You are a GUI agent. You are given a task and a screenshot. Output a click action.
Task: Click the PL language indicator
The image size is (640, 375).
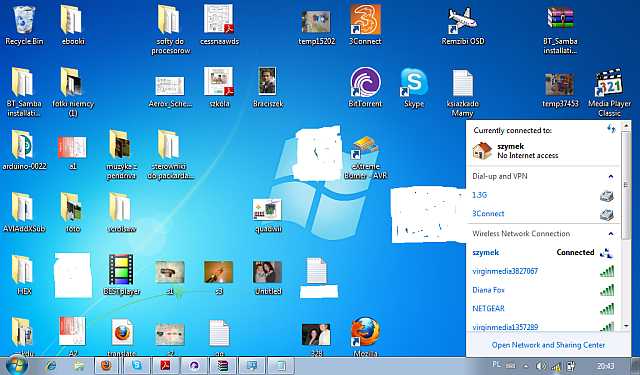tap(496, 364)
